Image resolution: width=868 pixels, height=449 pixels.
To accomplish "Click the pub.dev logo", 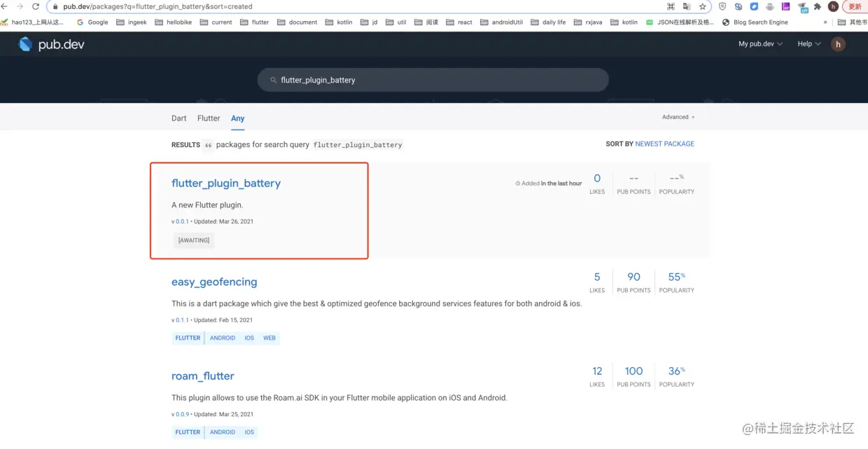I will [x=50, y=44].
